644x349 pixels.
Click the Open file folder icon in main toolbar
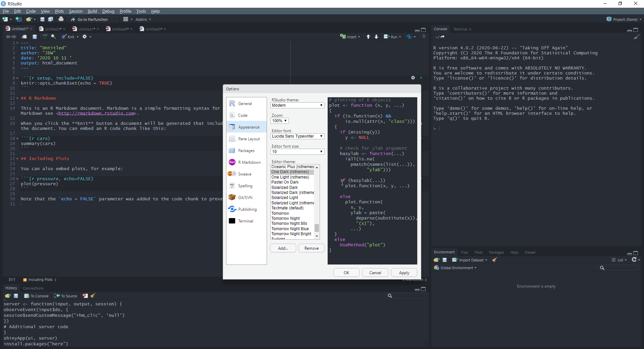tap(29, 19)
